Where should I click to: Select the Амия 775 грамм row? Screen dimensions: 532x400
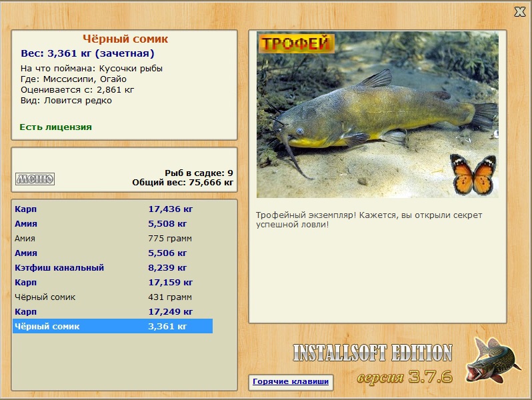[113, 238]
